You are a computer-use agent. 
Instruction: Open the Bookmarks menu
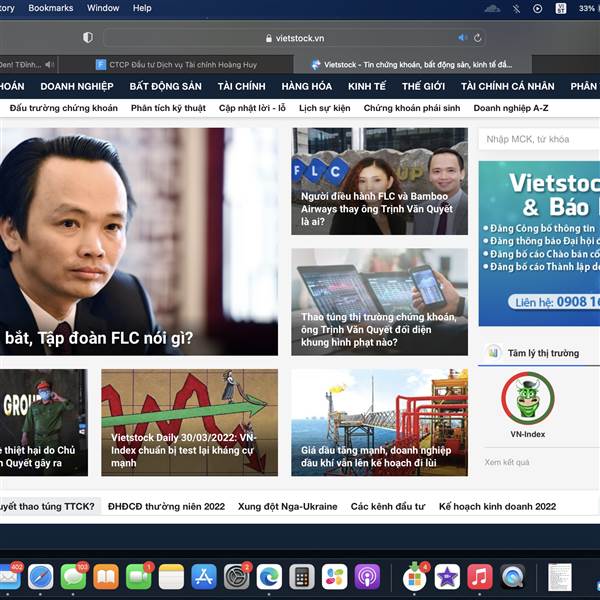(x=51, y=8)
